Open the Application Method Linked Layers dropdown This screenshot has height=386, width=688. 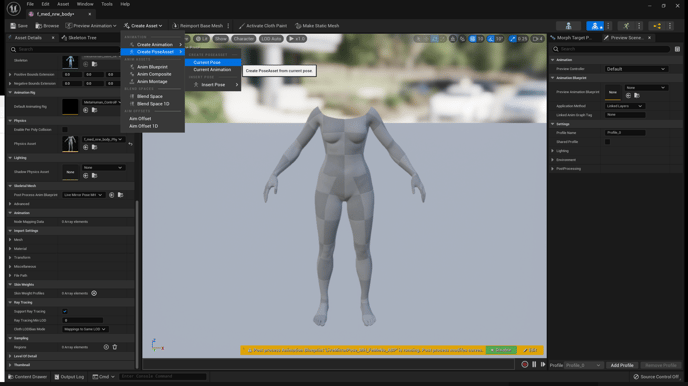click(x=624, y=106)
